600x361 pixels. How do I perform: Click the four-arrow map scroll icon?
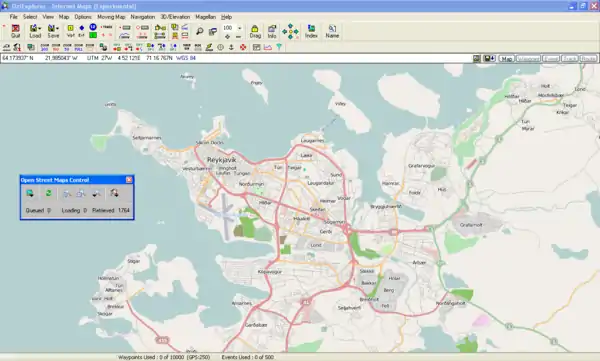pos(290,31)
